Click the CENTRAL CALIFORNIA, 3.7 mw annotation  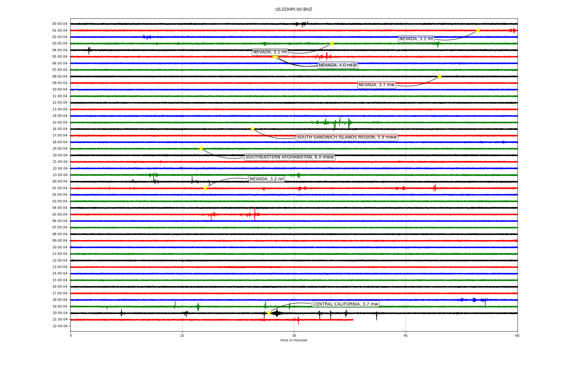coord(345,304)
